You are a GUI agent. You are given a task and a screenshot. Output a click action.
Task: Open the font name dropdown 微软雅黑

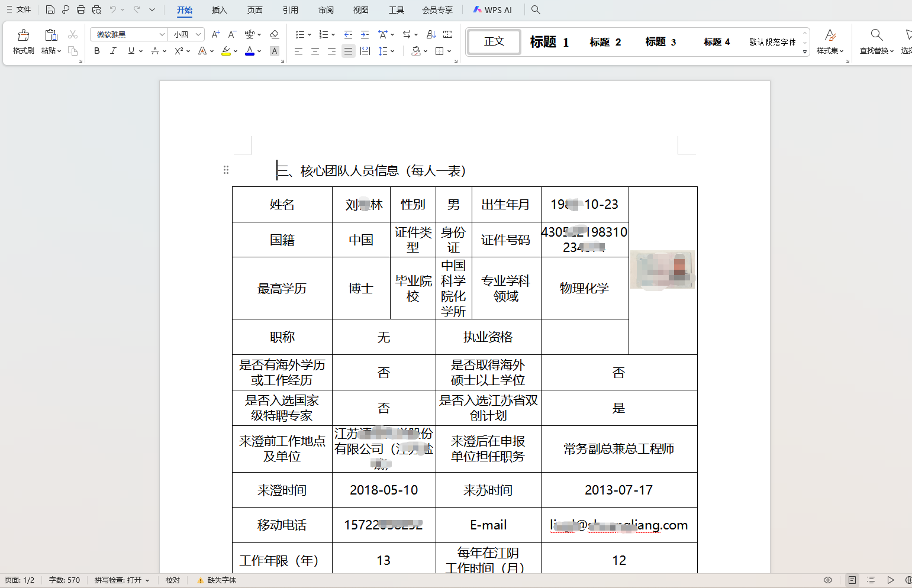point(162,34)
